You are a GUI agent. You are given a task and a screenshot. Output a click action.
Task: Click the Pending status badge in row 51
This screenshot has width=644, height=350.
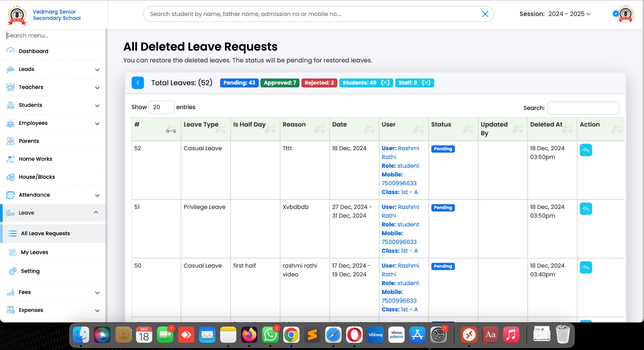[x=443, y=207]
